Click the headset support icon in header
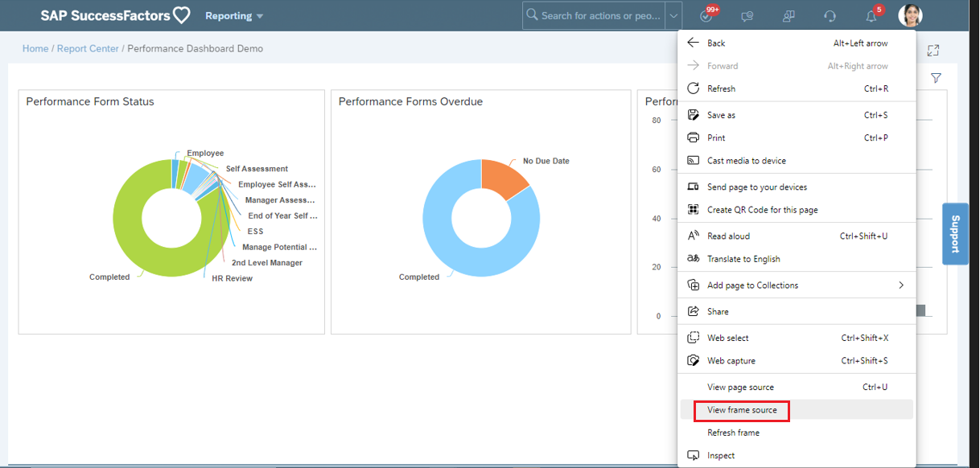The height and width of the screenshot is (468, 980). [830, 16]
